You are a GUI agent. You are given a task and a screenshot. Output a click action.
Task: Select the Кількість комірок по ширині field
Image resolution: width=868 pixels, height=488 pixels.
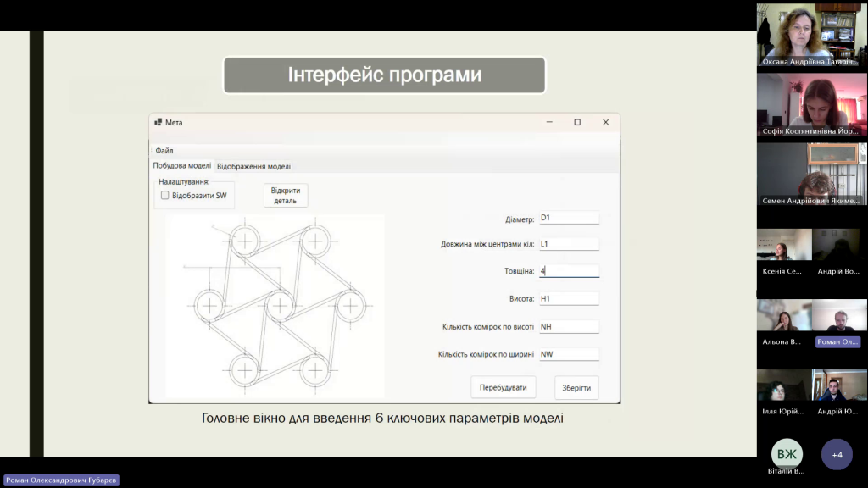(569, 354)
